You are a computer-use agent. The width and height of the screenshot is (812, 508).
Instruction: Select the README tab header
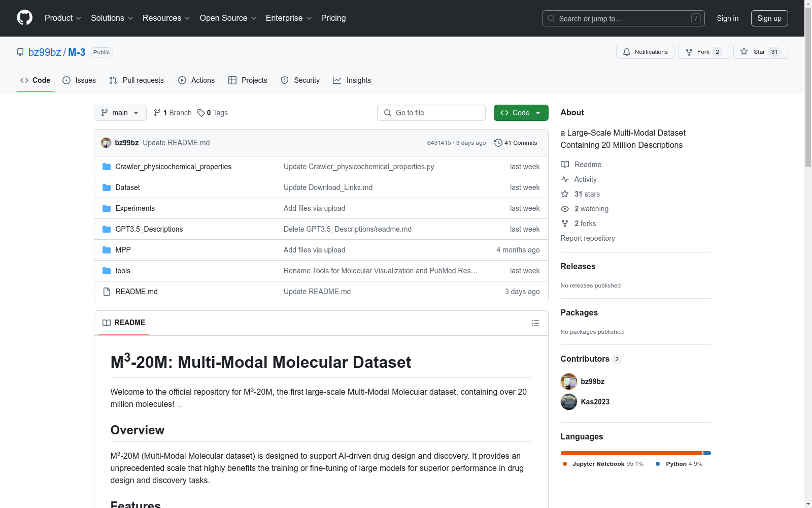(124, 323)
